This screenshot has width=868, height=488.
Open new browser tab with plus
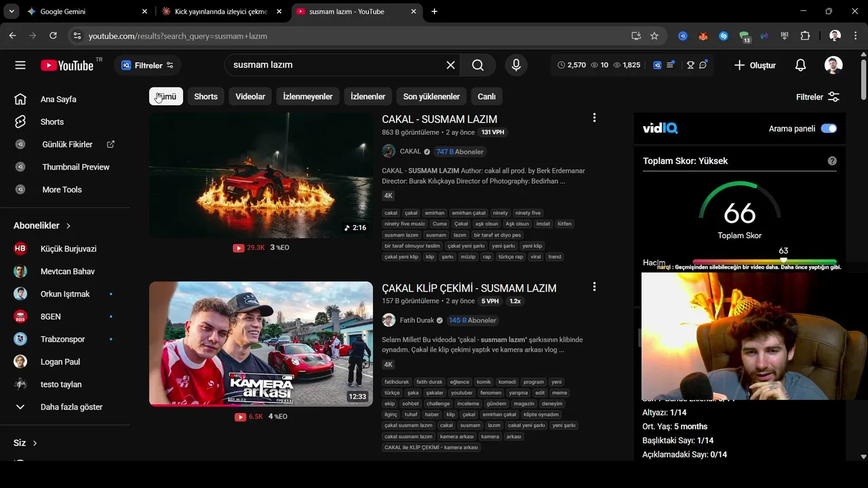(x=434, y=12)
